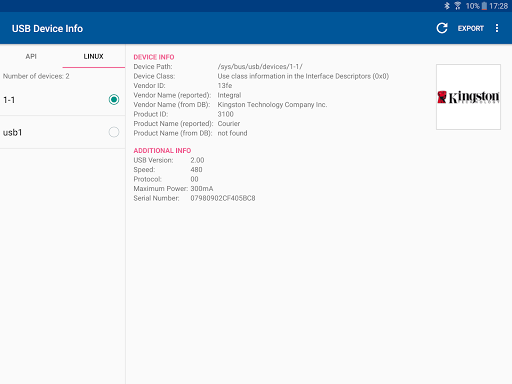Click the clock showing 17:28

click(499, 6)
